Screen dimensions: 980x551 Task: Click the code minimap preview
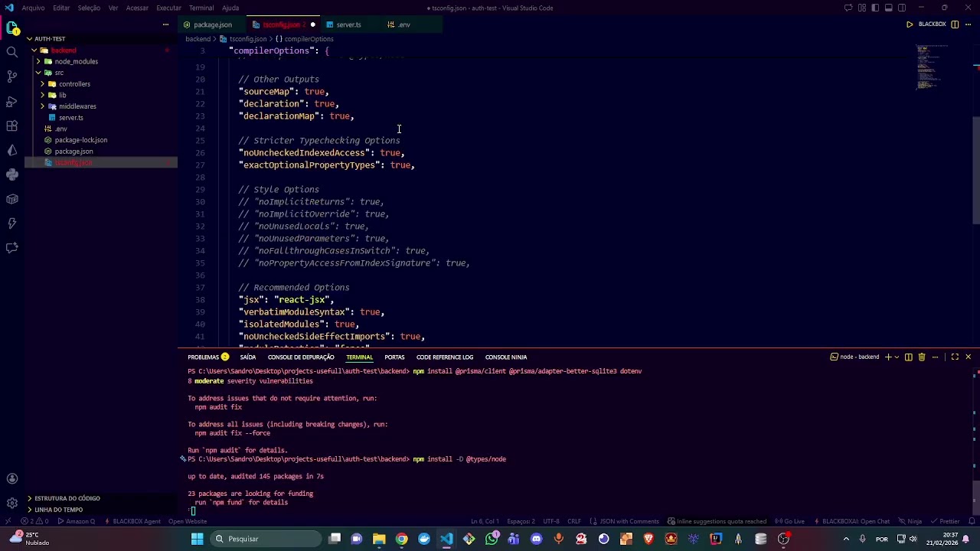933,67
